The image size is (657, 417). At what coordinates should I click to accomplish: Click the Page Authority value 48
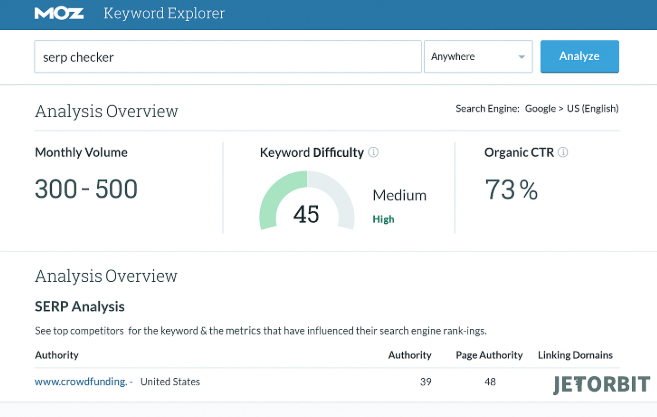click(x=490, y=382)
